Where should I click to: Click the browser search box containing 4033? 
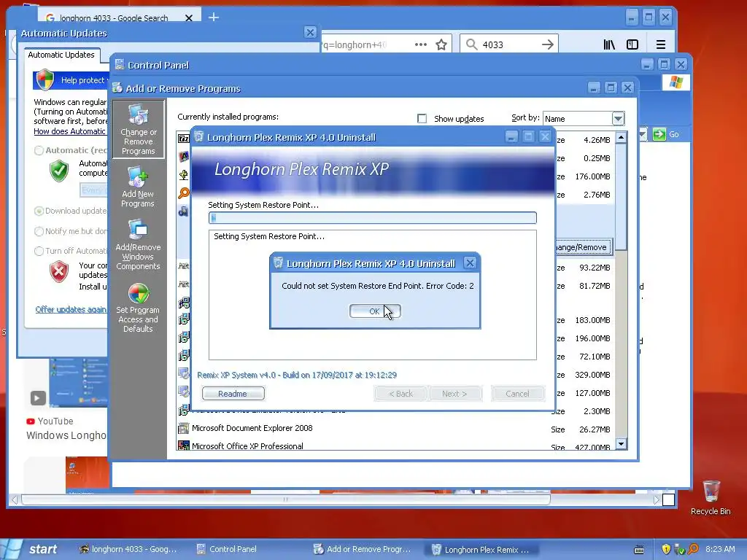508,44
